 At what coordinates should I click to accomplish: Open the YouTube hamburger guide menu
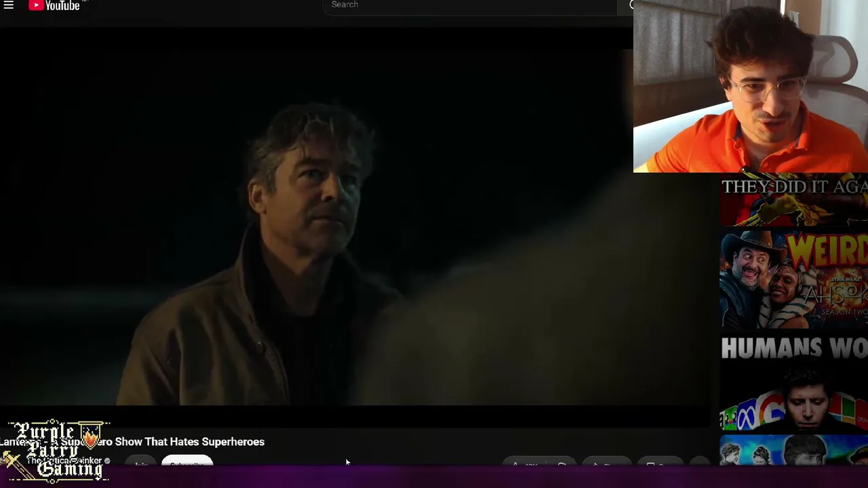[x=9, y=5]
